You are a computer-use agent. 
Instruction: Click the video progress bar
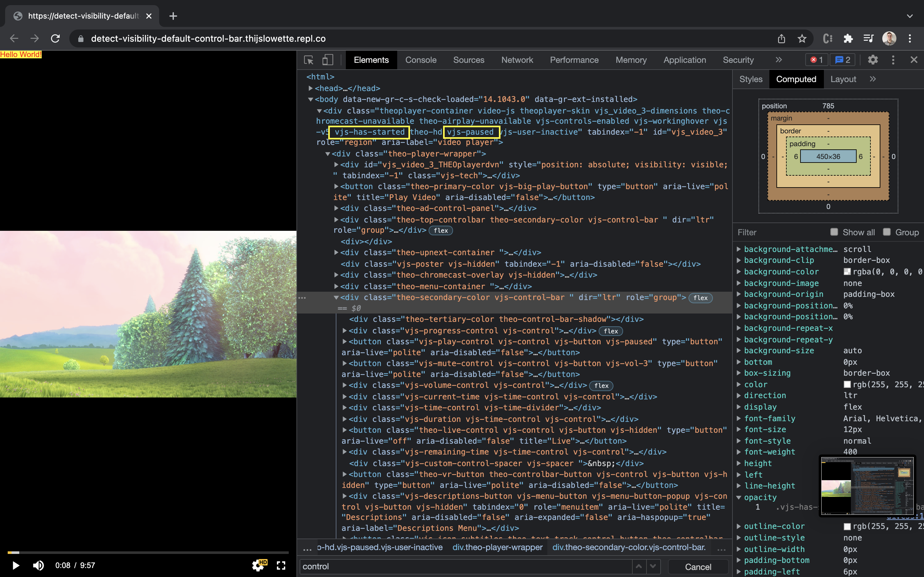[148, 552]
